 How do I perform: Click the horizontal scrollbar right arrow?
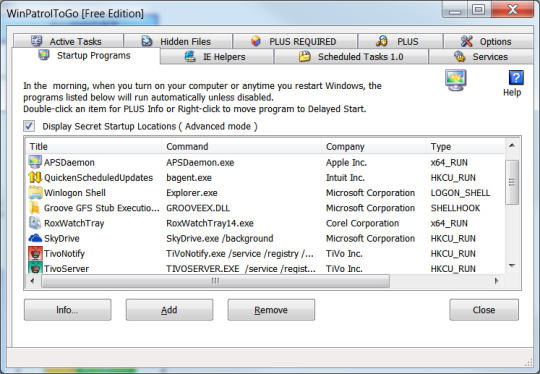pos(497,281)
